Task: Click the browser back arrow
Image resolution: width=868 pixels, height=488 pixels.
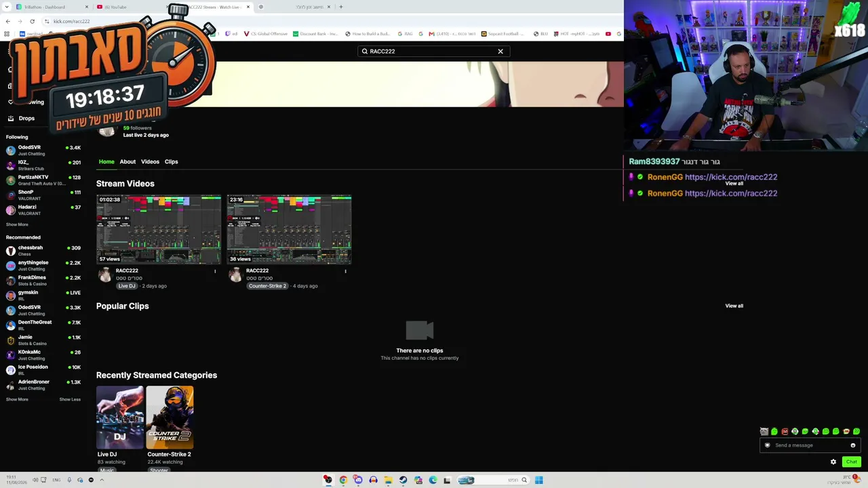Action: point(7,21)
